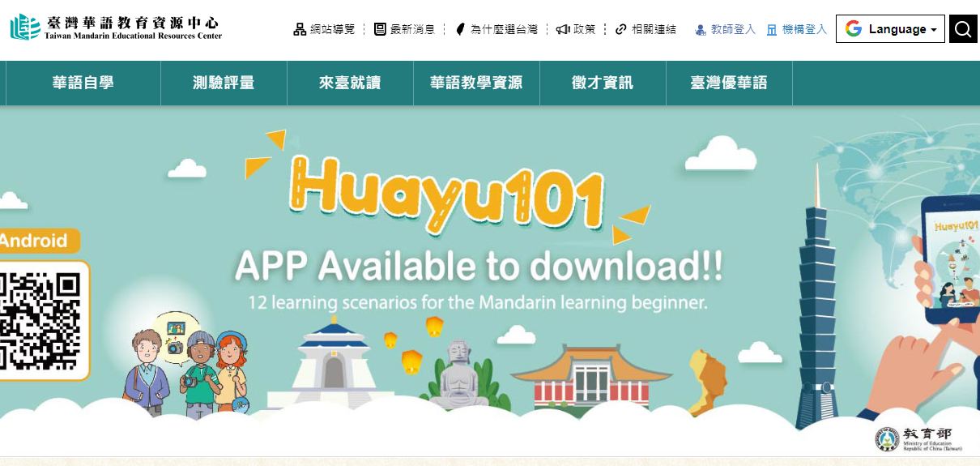Click the Taiwan Mandarin Educational Resources Center logo
The image size is (980, 466).
coord(116,28)
